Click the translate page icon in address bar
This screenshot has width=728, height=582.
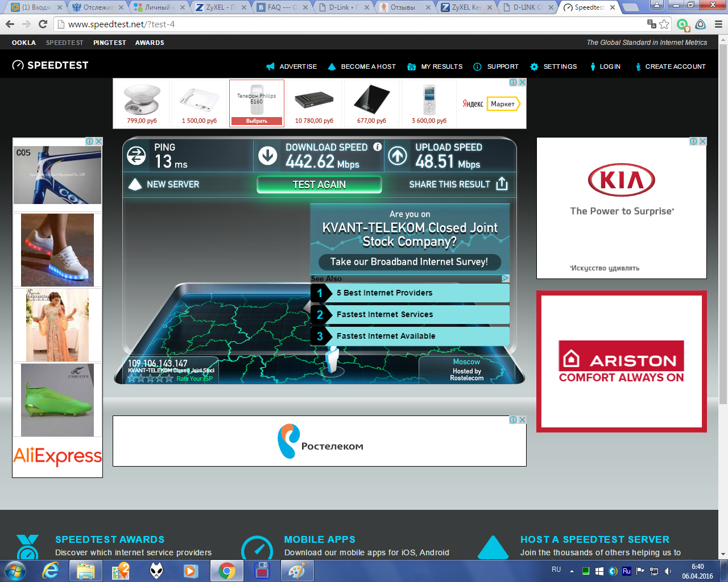[652, 24]
